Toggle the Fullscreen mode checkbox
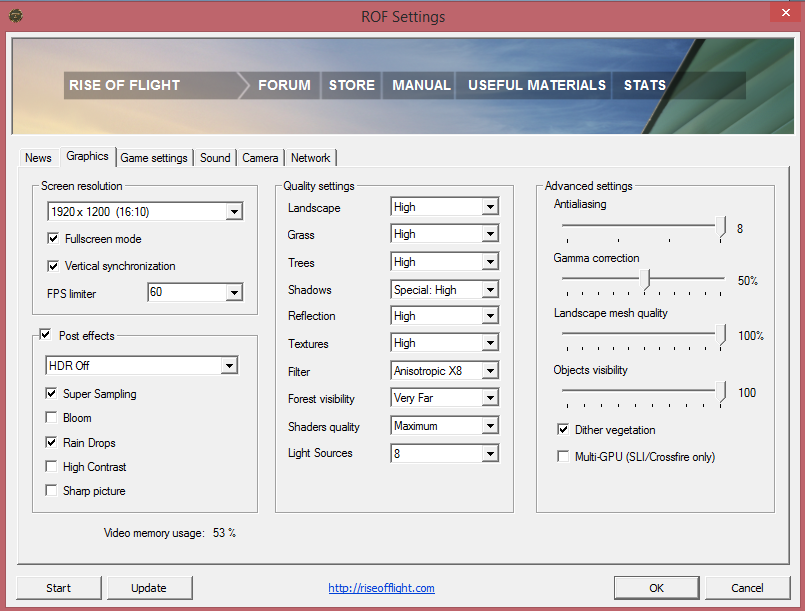 pos(52,239)
